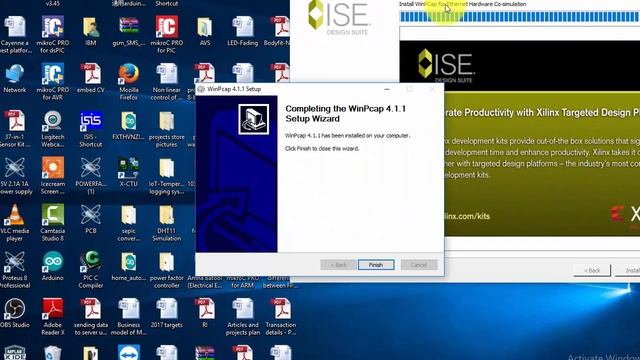Screen dimensions: 640x360
Task: Open the ISIS Shortcut icon
Action: coord(91,129)
